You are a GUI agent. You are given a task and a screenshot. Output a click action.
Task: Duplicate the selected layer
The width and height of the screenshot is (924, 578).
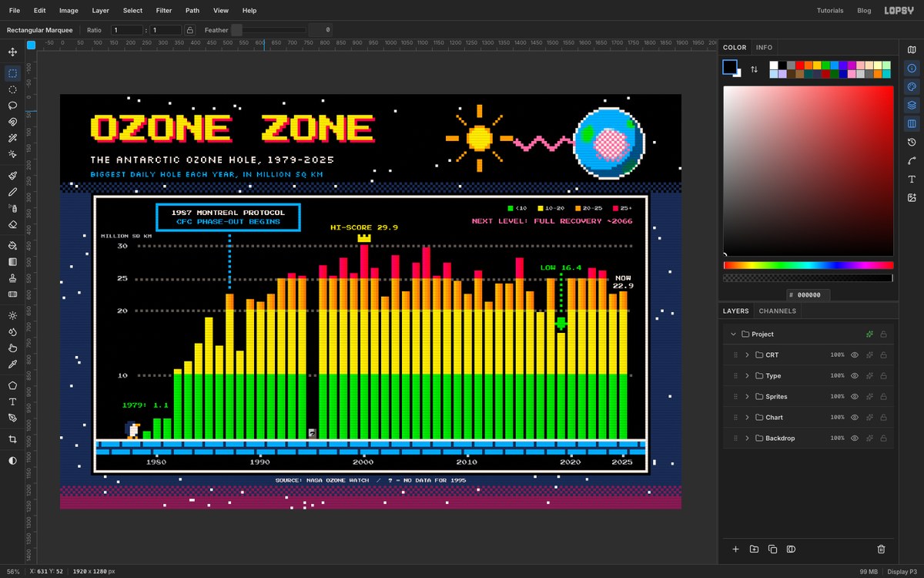pos(772,549)
